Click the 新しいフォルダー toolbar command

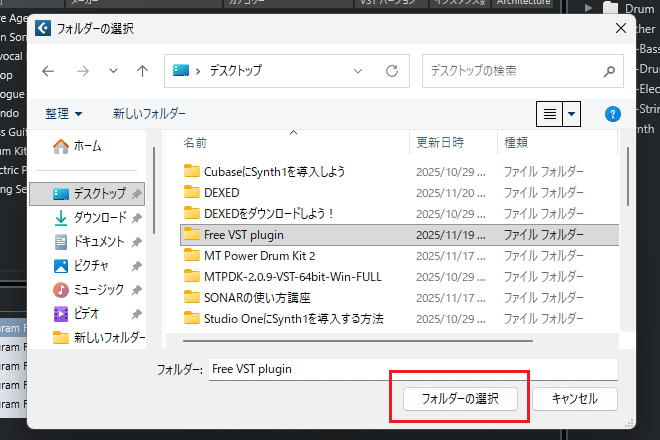(x=149, y=114)
